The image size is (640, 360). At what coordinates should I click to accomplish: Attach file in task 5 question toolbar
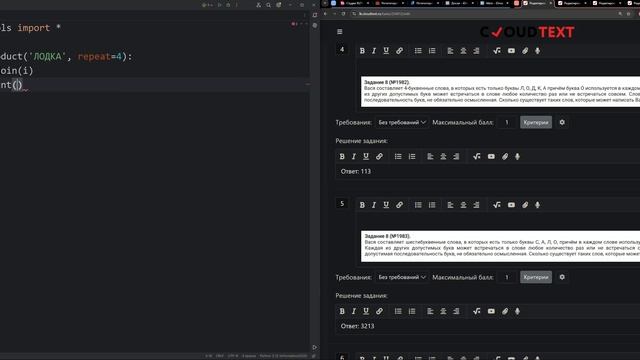[525, 205]
